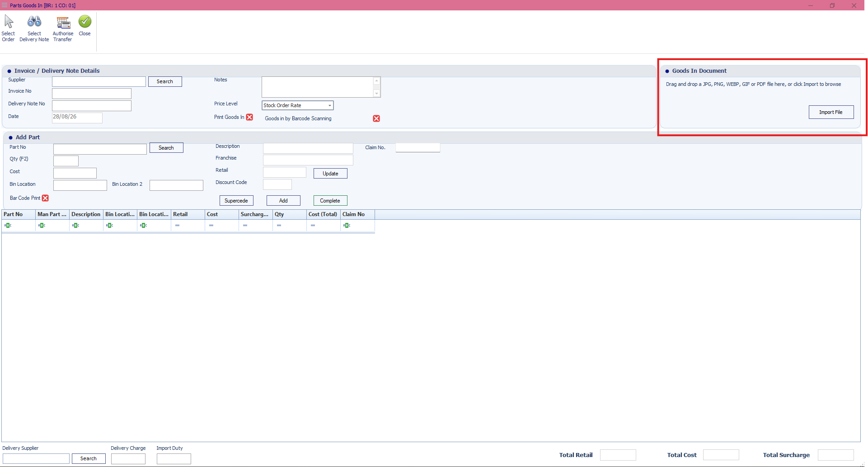This screenshot has height=467, width=868.
Task: Click filter icon under second Bin Location column
Action: pos(143,225)
